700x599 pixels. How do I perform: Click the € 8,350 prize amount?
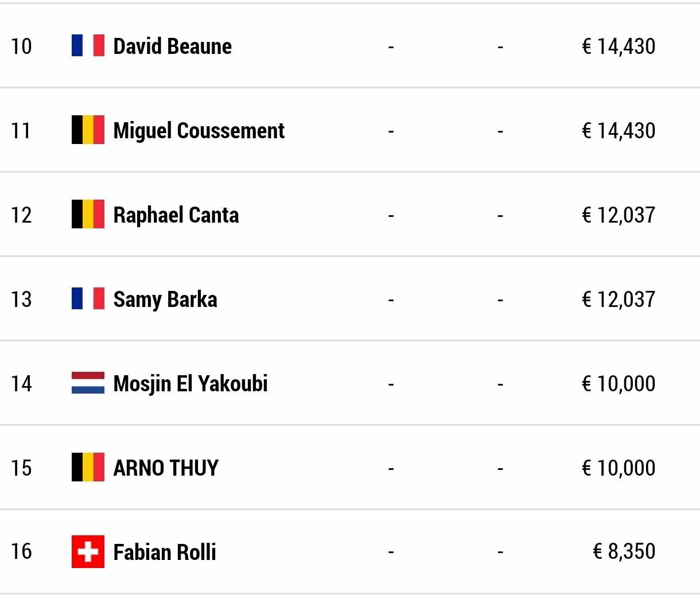click(624, 551)
